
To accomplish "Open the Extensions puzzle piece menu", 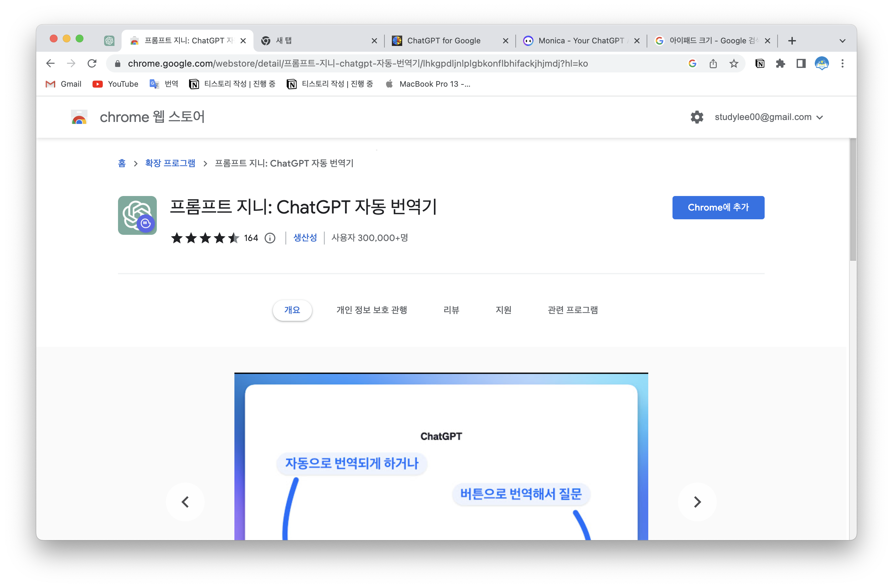I will [x=780, y=63].
